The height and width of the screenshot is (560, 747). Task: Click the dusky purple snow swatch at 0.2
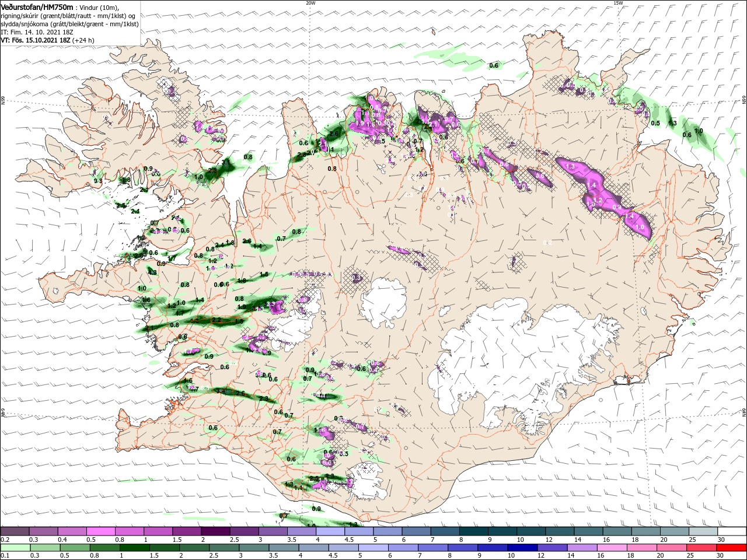(x=15, y=531)
